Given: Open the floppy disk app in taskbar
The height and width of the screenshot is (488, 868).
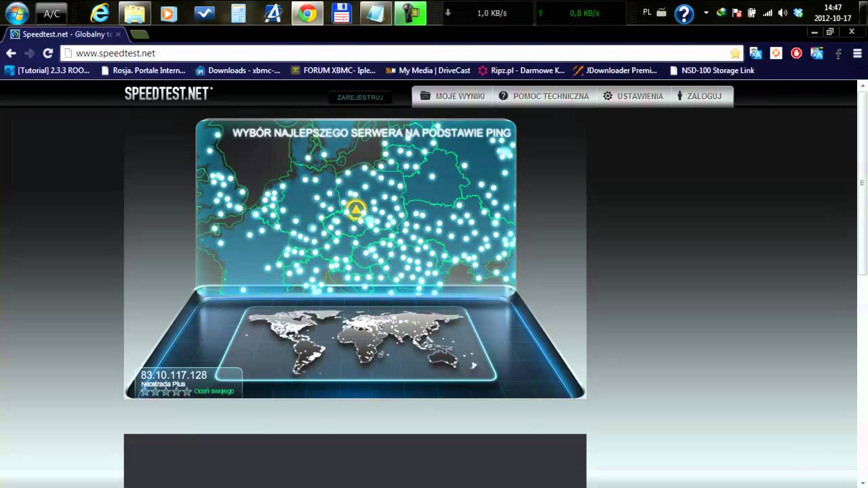Looking at the screenshot, I should 342,13.
